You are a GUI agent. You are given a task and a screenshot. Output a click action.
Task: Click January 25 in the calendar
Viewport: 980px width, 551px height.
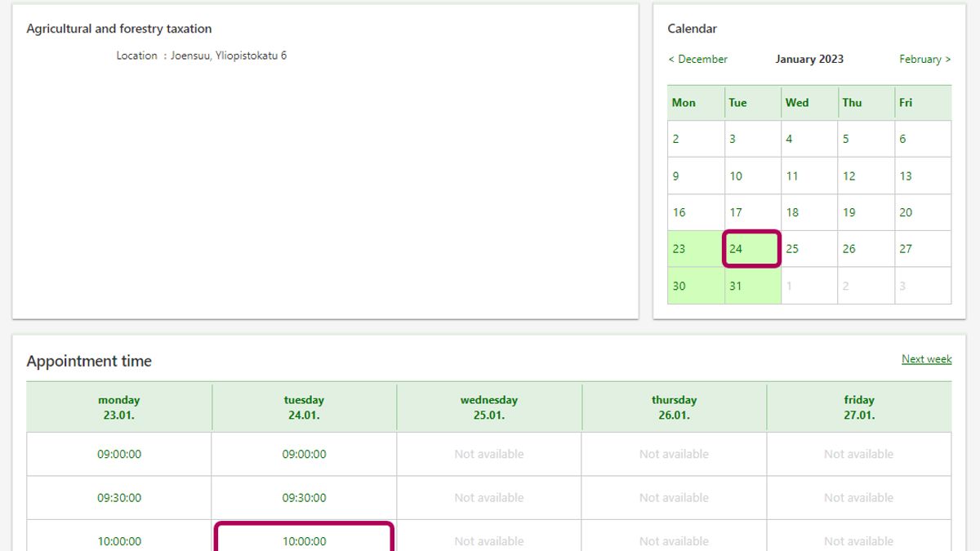click(792, 249)
